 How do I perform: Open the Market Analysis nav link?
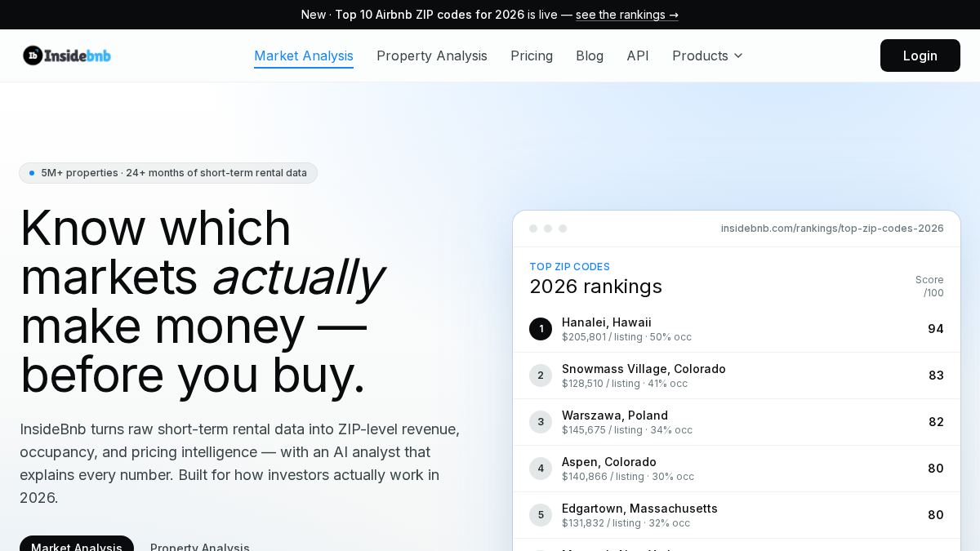304,56
